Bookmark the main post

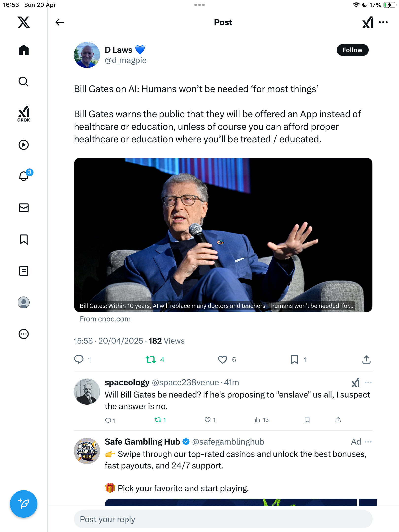click(x=295, y=360)
